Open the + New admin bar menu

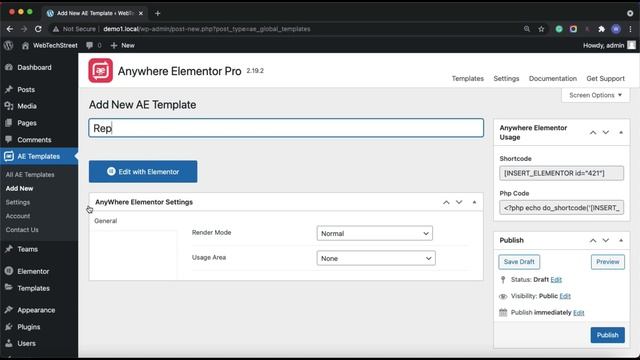(122, 45)
